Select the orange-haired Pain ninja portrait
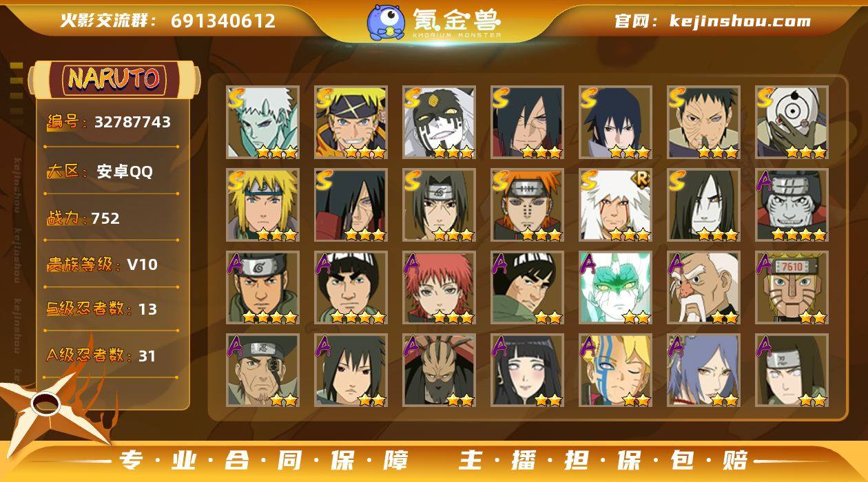Image resolution: width=868 pixels, height=482 pixels. (527, 205)
